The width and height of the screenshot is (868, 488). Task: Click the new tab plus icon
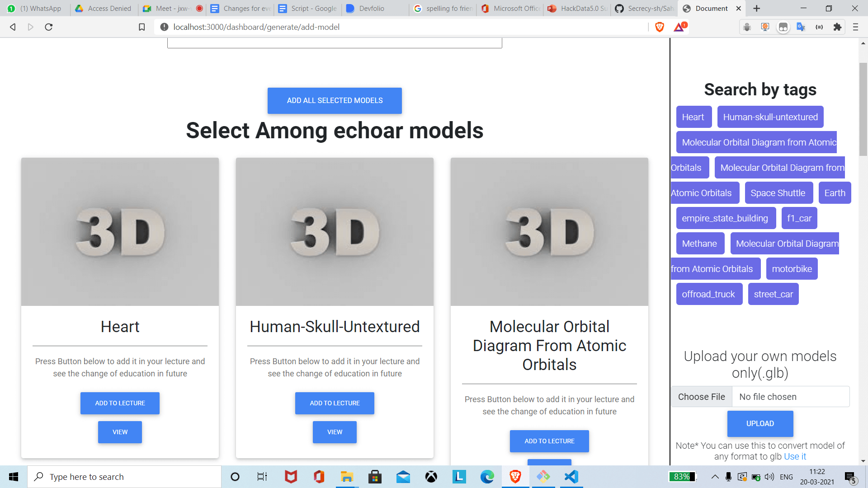(x=757, y=9)
